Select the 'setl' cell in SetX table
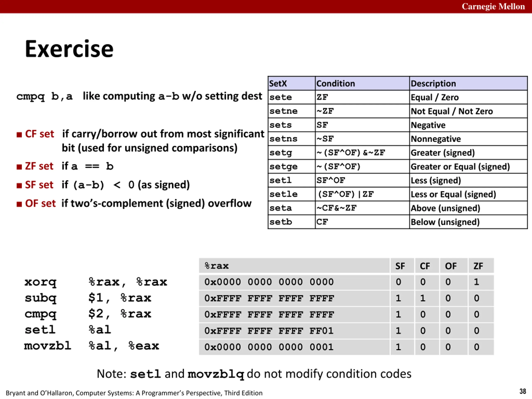The image size is (532, 399). coord(291,180)
